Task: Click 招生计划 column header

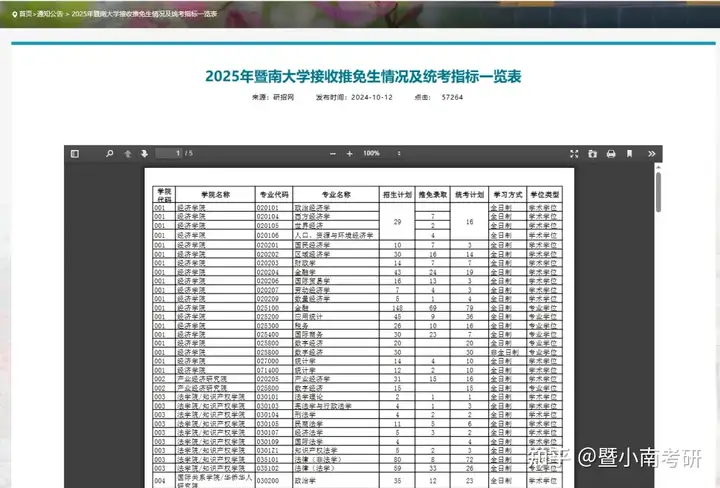Action: point(397,195)
